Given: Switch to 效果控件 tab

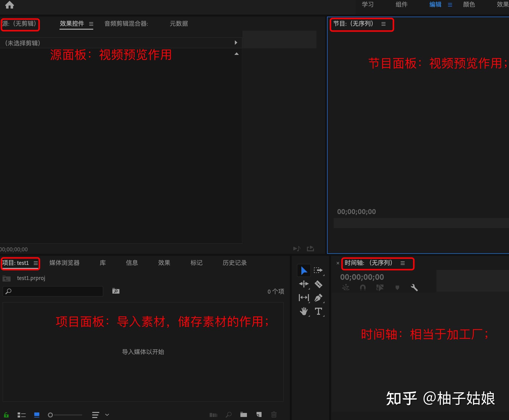Looking at the screenshot, I should point(72,24).
